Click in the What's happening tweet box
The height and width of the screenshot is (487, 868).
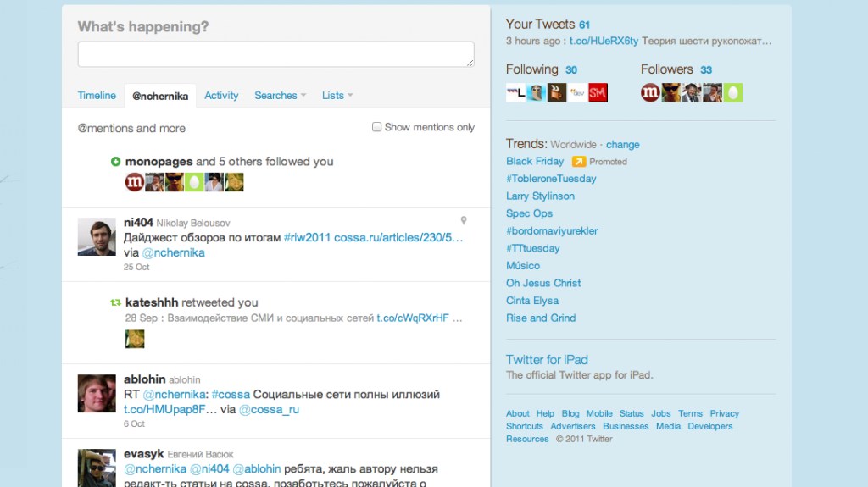(x=275, y=54)
